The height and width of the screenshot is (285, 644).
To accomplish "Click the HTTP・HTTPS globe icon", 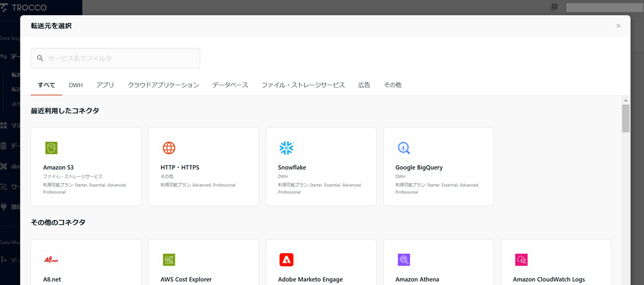I will (x=169, y=148).
